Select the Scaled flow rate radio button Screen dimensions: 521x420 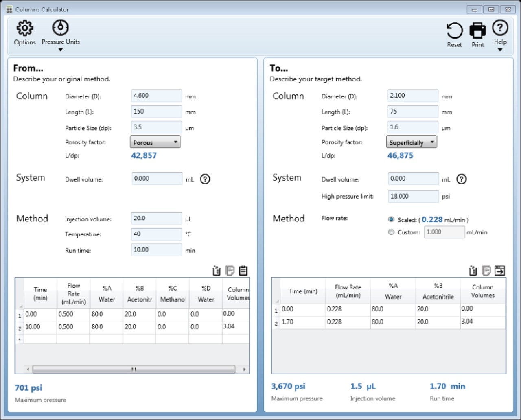(x=391, y=219)
